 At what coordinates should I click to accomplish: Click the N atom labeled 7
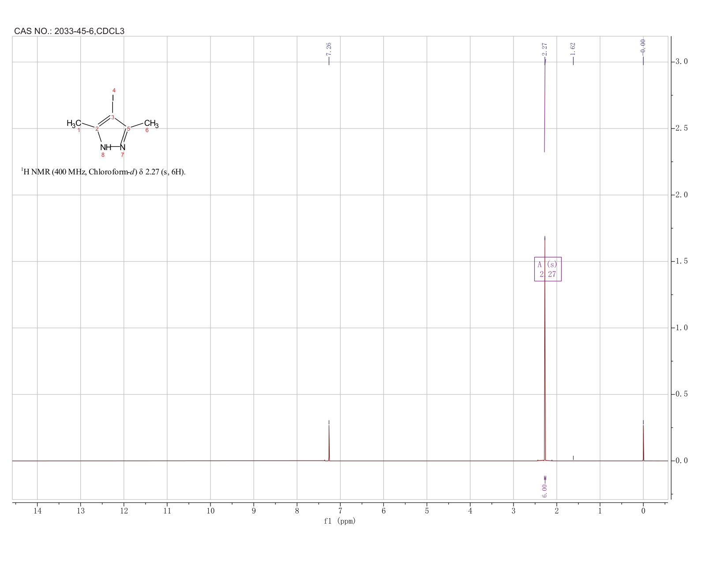[x=123, y=147]
